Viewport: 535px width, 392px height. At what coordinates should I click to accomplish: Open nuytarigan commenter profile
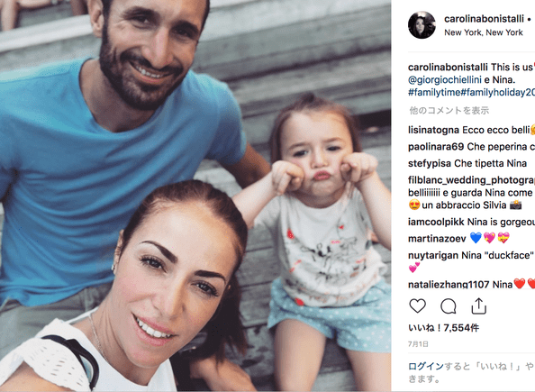pyautogui.click(x=433, y=255)
